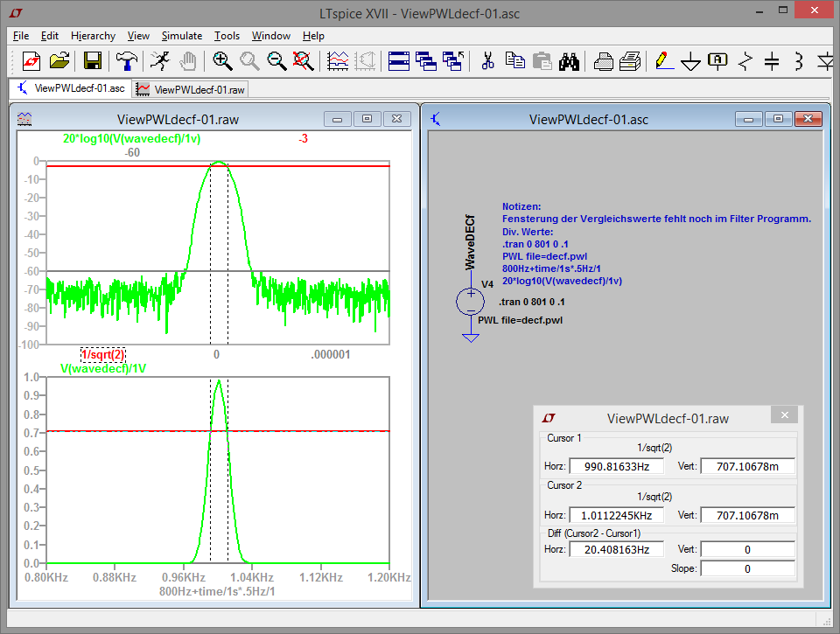Select the Ground symbol tool
Viewport: 840px width, 634px height.
point(690,61)
